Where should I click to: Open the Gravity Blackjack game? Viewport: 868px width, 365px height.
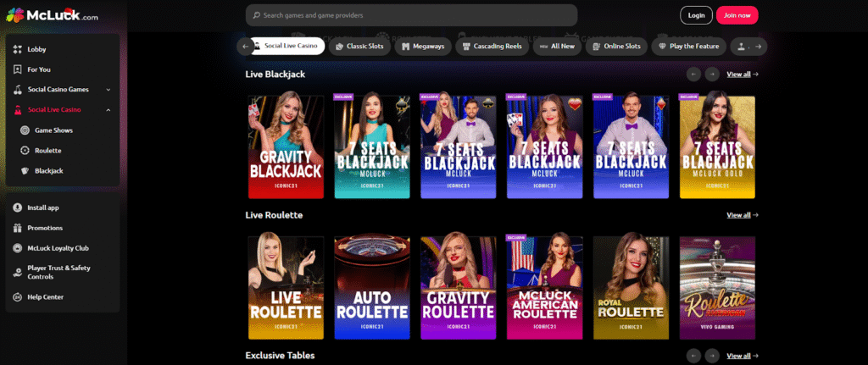point(286,146)
